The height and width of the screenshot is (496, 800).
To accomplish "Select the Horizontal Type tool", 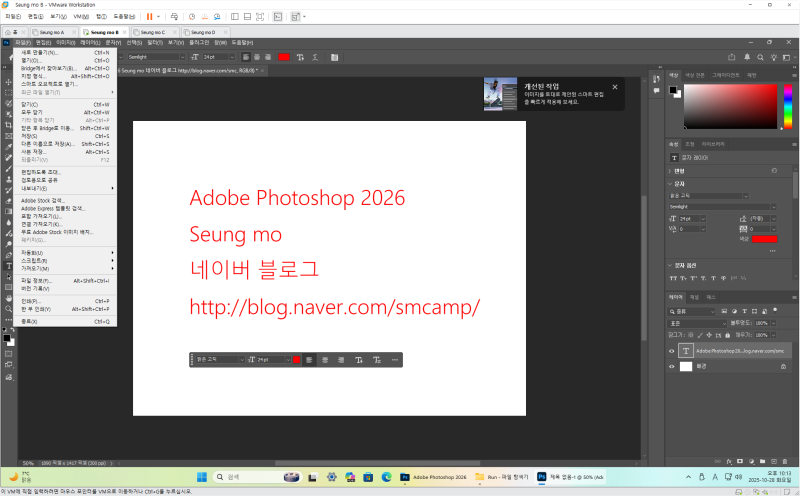I will [9, 266].
